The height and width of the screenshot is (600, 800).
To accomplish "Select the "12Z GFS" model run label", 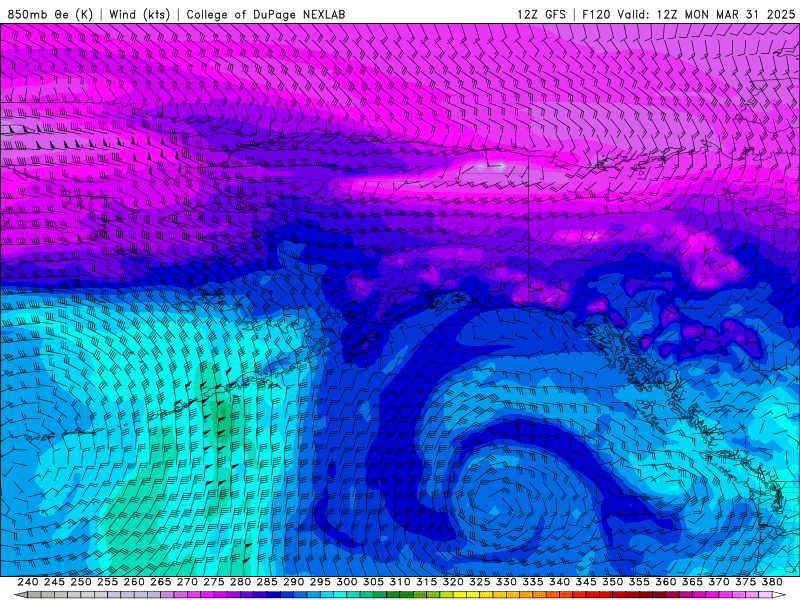I will [541, 14].
